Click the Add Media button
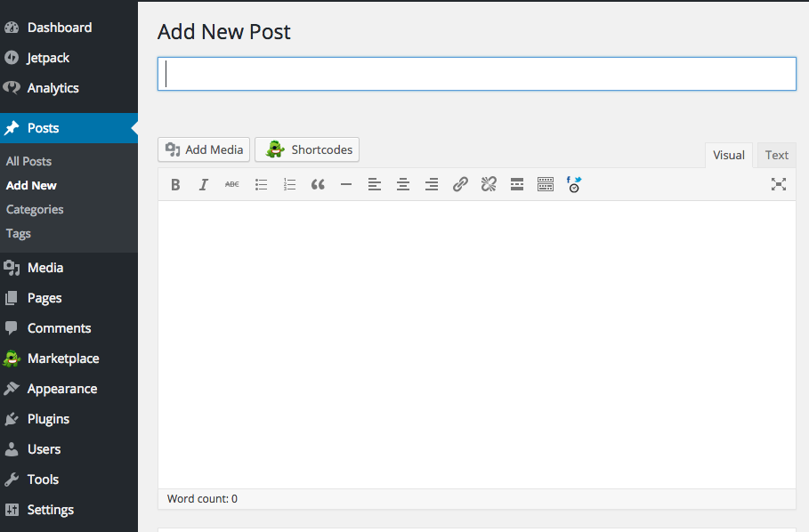This screenshot has width=809, height=532. click(x=204, y=149)
